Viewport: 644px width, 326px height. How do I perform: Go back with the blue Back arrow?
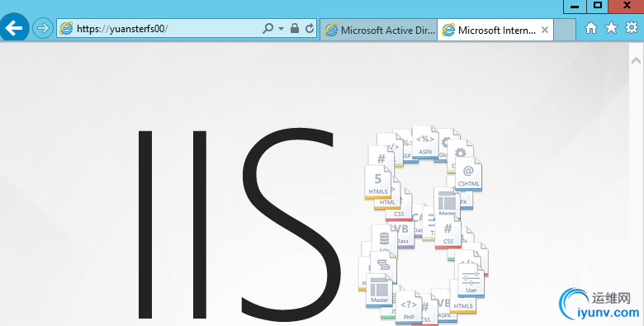(14, 28)
